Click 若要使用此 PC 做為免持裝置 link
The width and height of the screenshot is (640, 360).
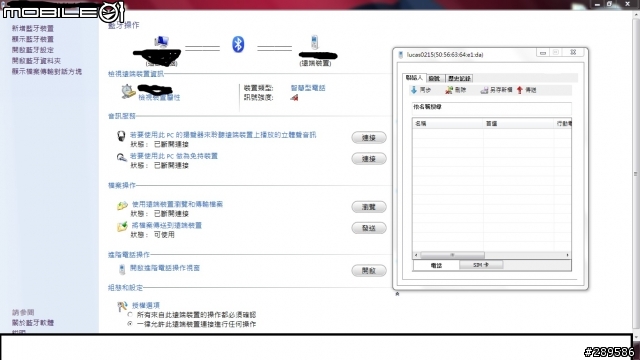pos(174,156)
